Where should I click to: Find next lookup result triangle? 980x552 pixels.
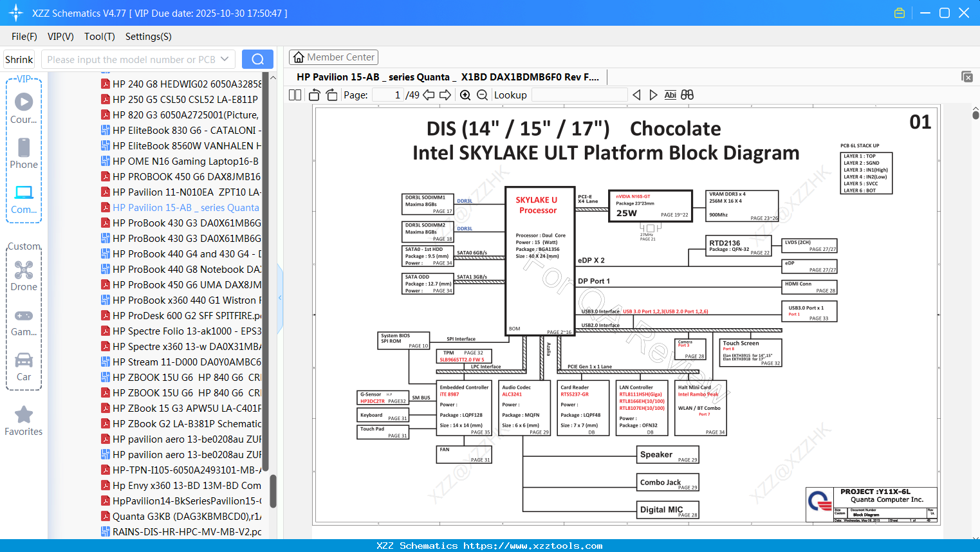tap(653, 95)
